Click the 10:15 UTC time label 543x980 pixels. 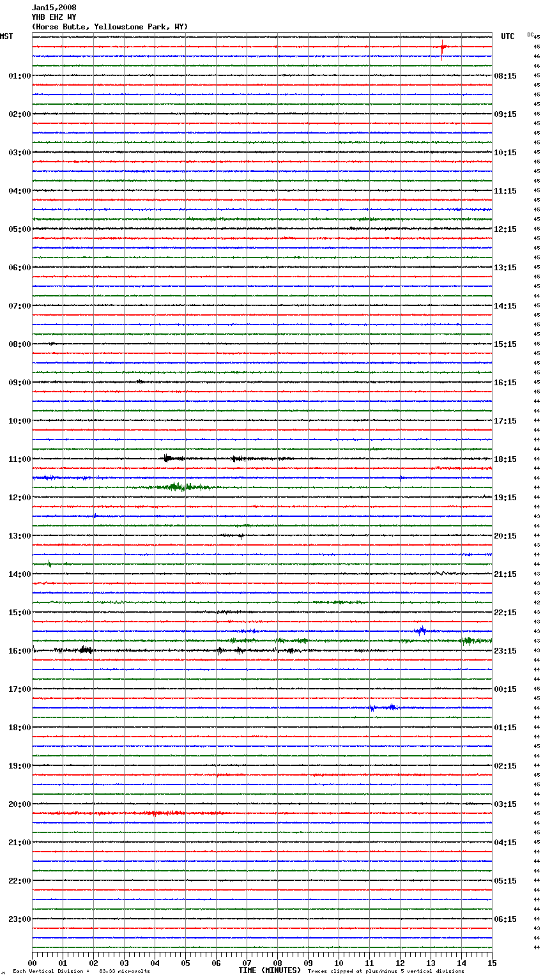505,153
